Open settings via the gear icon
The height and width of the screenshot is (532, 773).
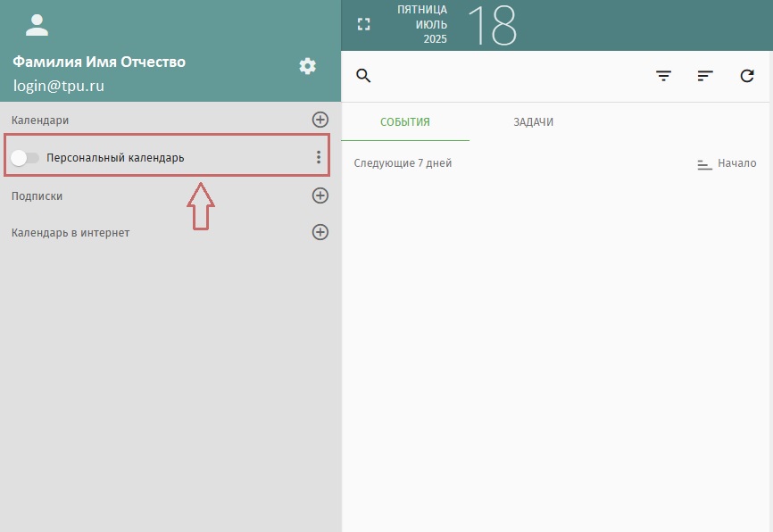(x=307, y=66)
